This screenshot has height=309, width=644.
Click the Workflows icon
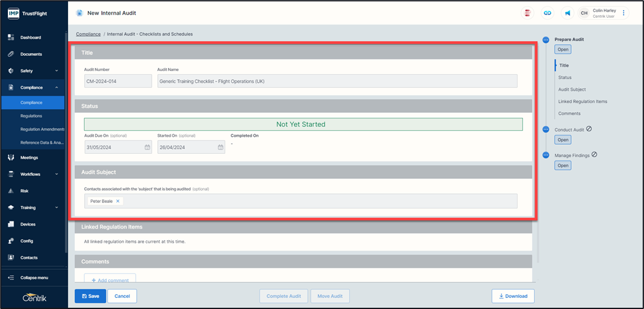click(11, 174)
